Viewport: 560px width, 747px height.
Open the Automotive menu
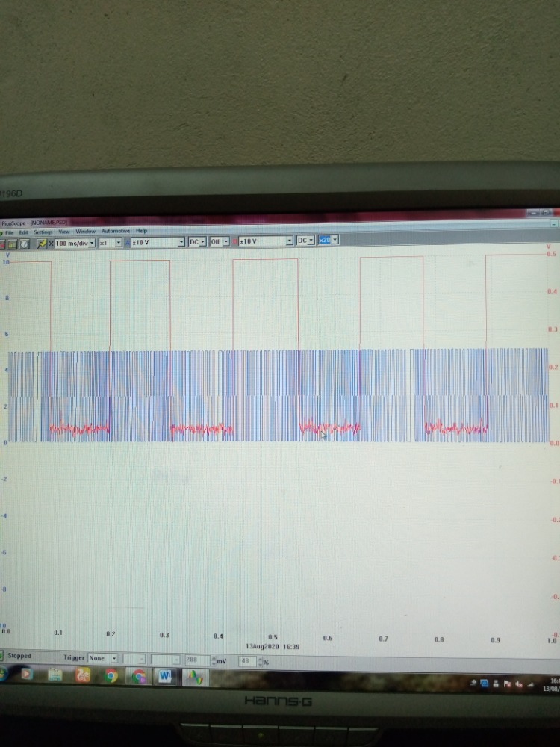(115, 231)
